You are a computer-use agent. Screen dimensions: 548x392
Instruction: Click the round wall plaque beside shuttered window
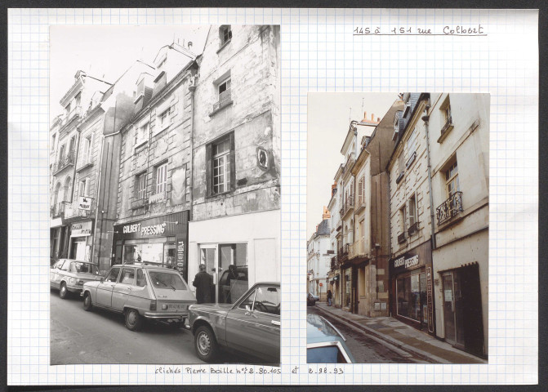(x=262, y=158)
